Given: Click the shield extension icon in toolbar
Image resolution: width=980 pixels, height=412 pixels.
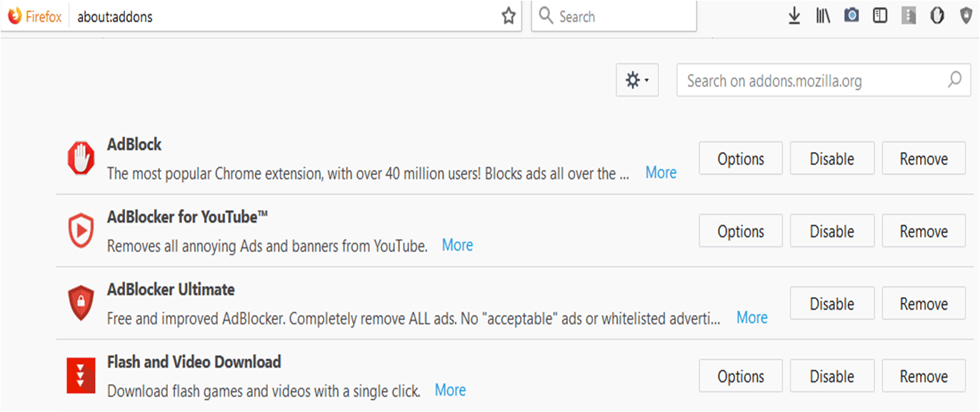Looking at the screenshot, I should point(966,15).
